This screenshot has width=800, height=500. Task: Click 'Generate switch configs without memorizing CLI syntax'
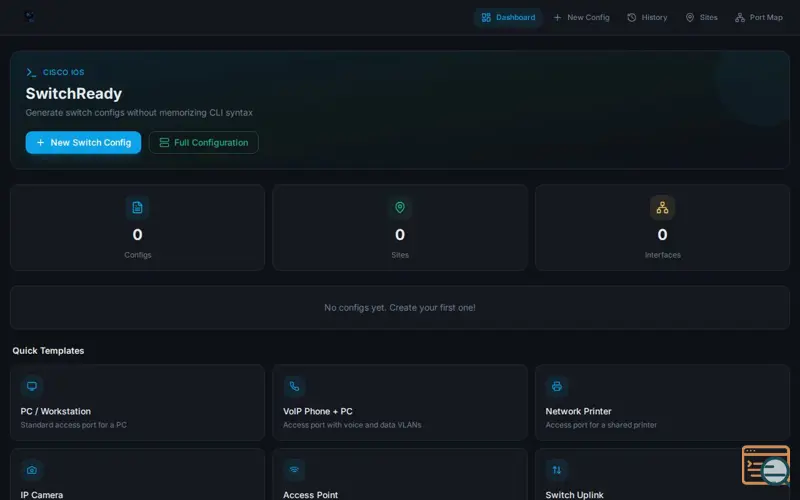139,113
